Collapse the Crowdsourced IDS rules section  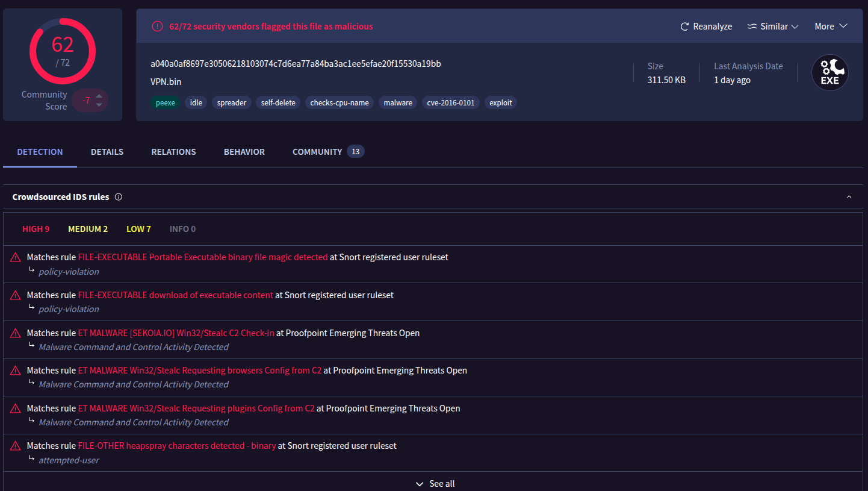point(849,197)
